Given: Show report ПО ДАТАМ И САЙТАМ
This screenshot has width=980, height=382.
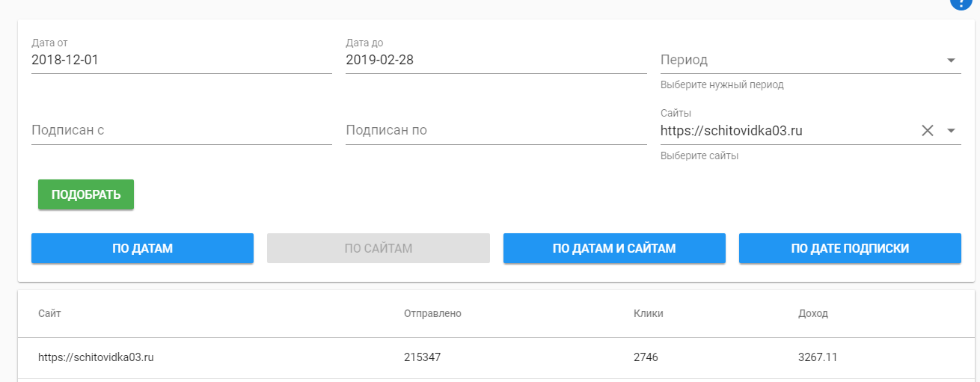Looking at the screenshot, I should click(x=614, y=248).
